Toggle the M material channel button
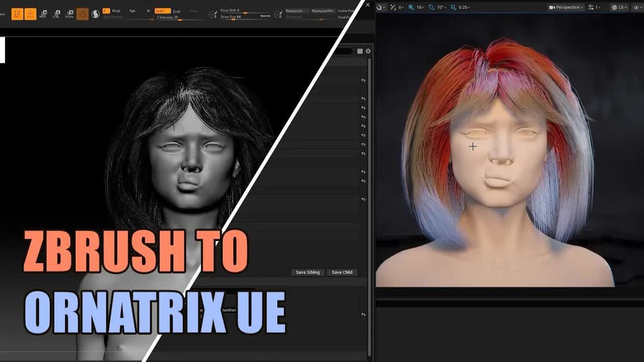 pyautogui.click(x=148, y=11)
